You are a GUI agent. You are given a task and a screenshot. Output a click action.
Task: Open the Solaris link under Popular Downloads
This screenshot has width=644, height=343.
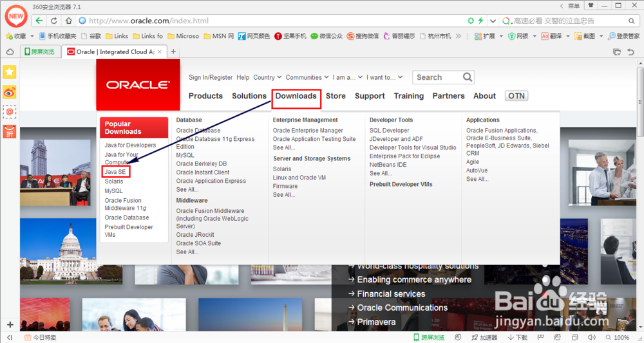pyautogui.click(x=114, y=181)
